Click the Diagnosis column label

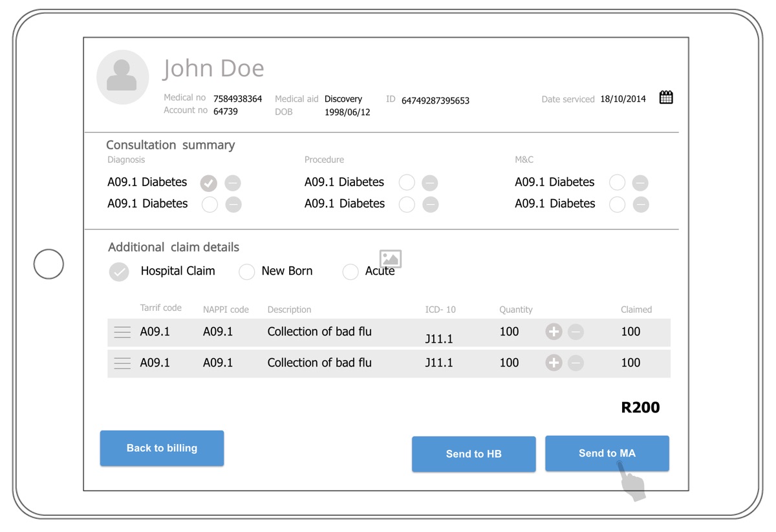126,160
